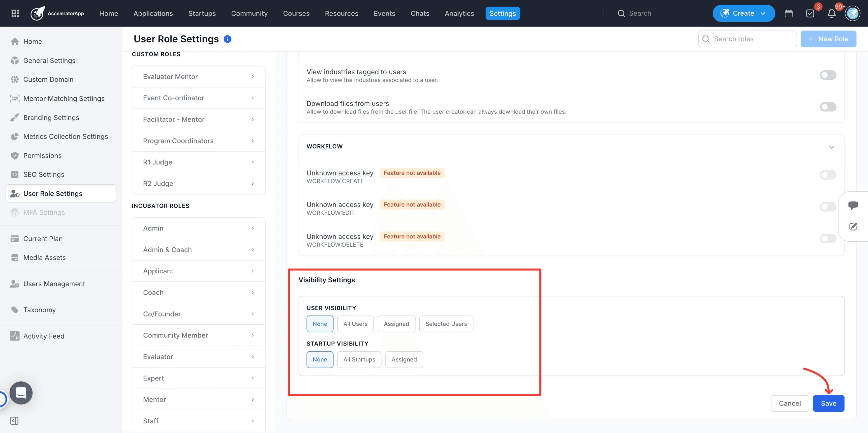The width and height of the screenshot is (868, 433).
Task: Open the Create dropdown button
Action: pos(744,13)
